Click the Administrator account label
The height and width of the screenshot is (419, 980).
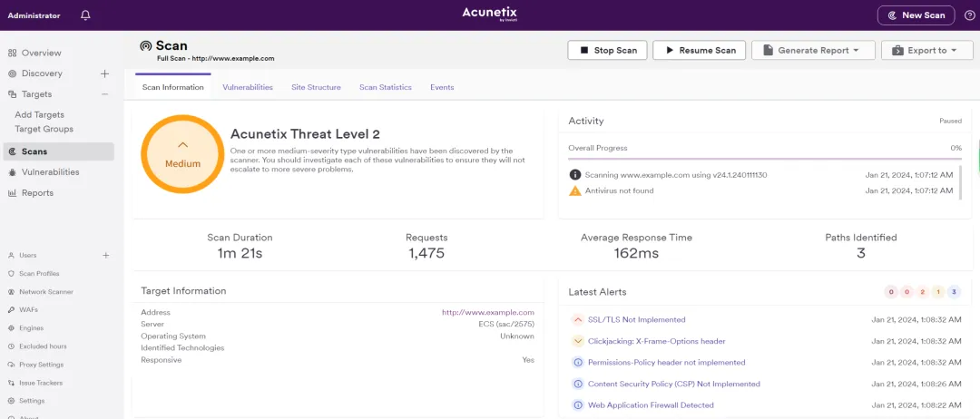point(34,15)
